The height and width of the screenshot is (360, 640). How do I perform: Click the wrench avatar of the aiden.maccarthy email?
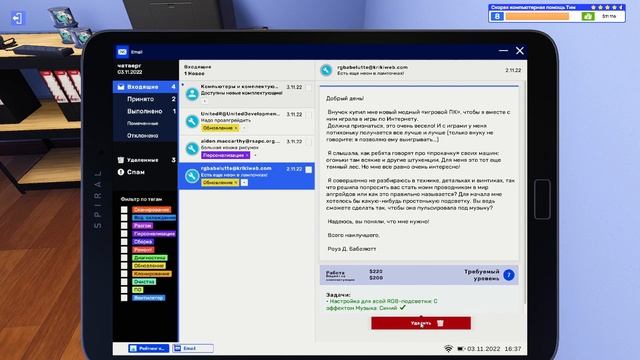(x=192, y=149)
